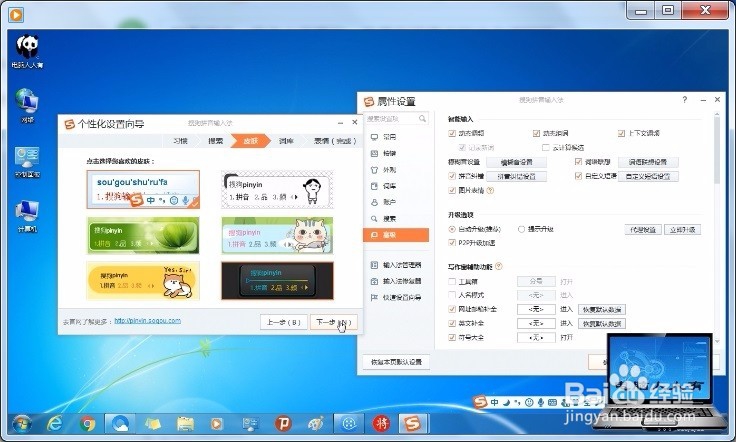
Task: Open the 控制面板 desktop icon
Action: [x=27, y=162]
